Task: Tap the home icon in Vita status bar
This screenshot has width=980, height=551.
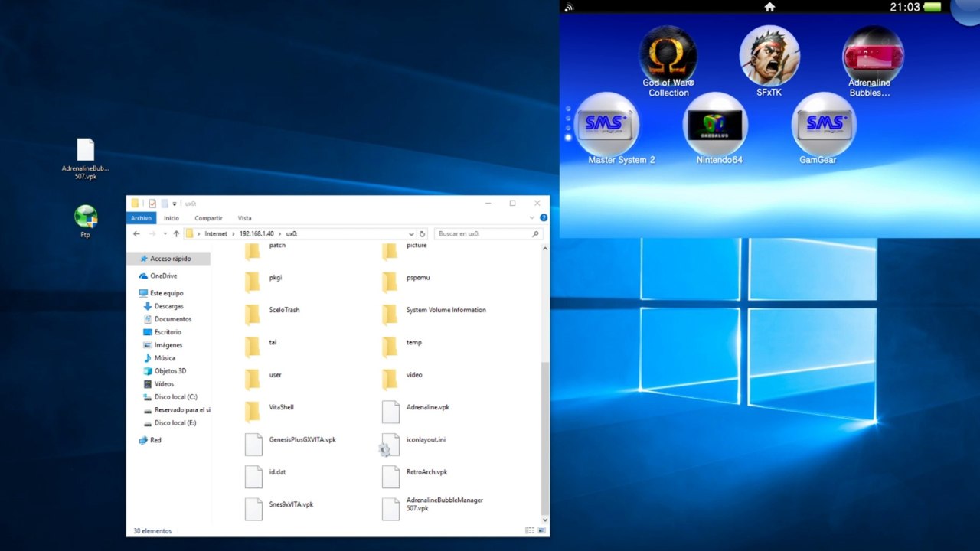Action: [769, 7]
